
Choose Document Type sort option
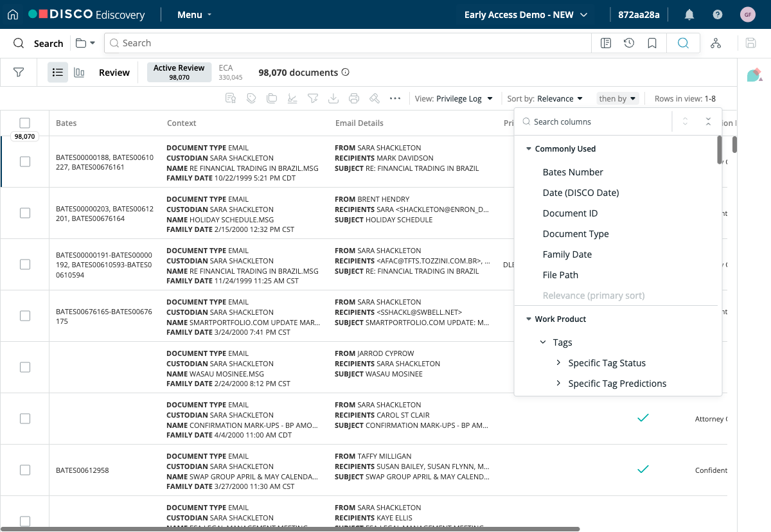pyautogui.click(x=576, y=234)
